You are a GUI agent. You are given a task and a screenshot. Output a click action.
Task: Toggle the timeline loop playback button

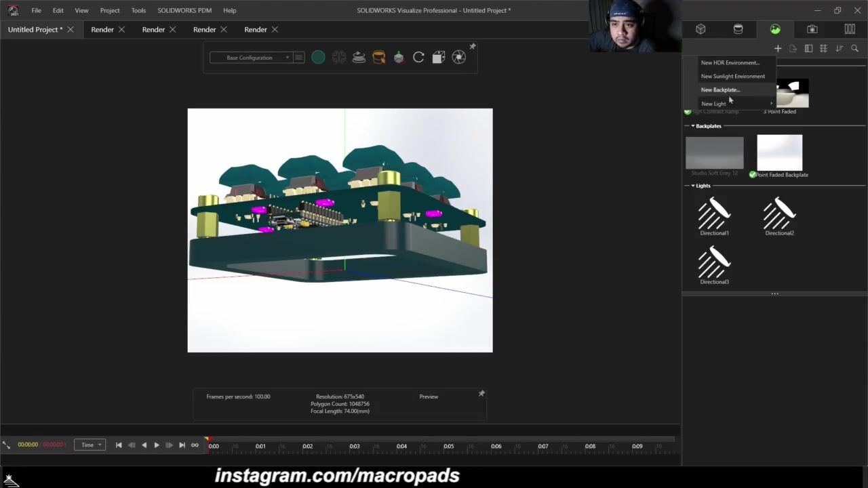pos(195,445)
